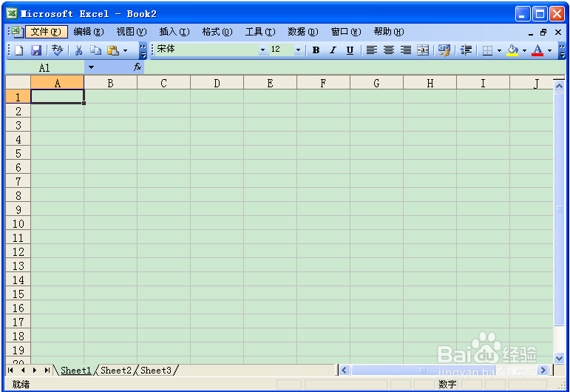The width and height of the screenshot is (570, 392).
Task: Minimize the workbook document window
Action: (531, 33)
